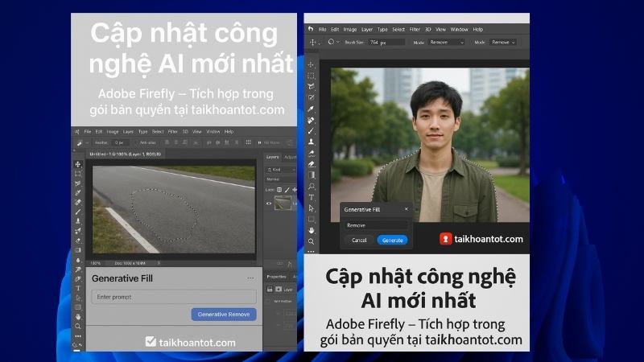The image size is (644, 362).
Task: Pick the Type tool in road image toolbar
Action: [x=78, y=287]
